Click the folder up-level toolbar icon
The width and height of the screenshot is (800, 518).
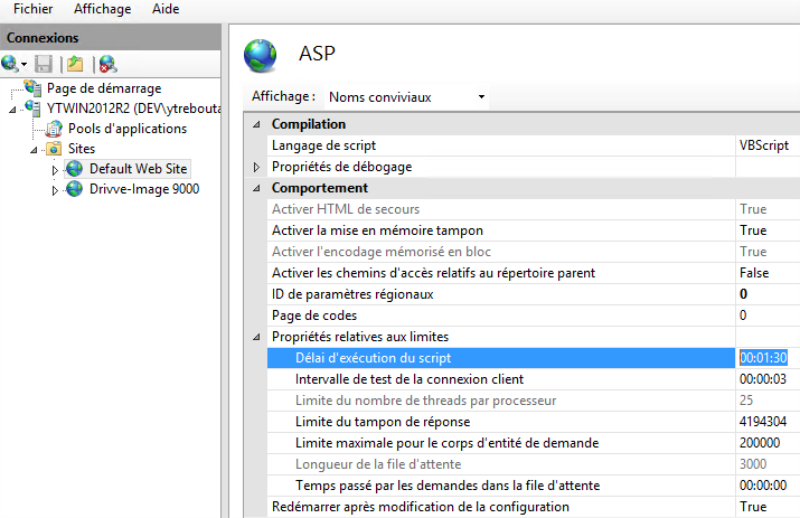click(75, 64)
